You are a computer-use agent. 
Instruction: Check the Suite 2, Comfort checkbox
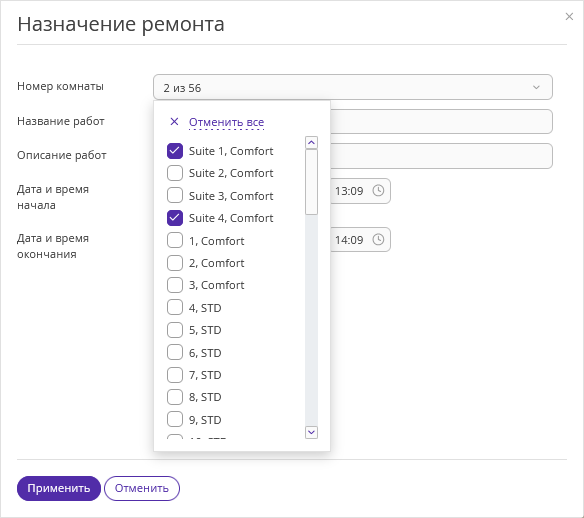pyautogui.click(x=175, y=173)
